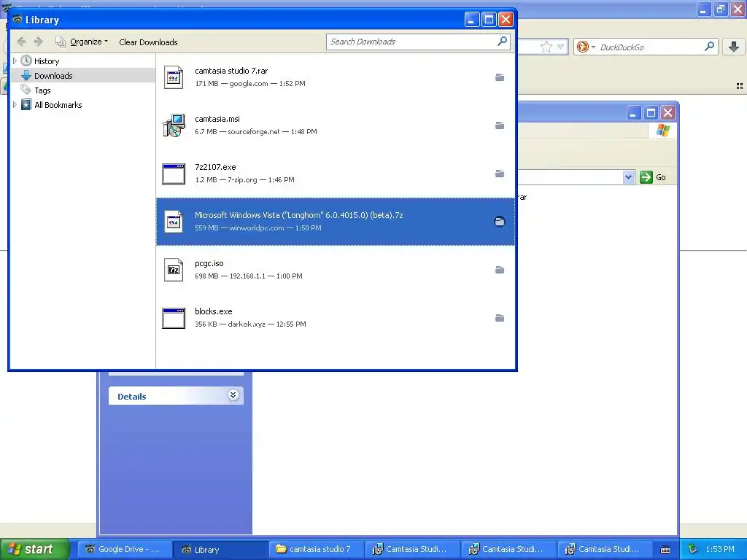Select the pcgc.iso file name

click(209, 262)
